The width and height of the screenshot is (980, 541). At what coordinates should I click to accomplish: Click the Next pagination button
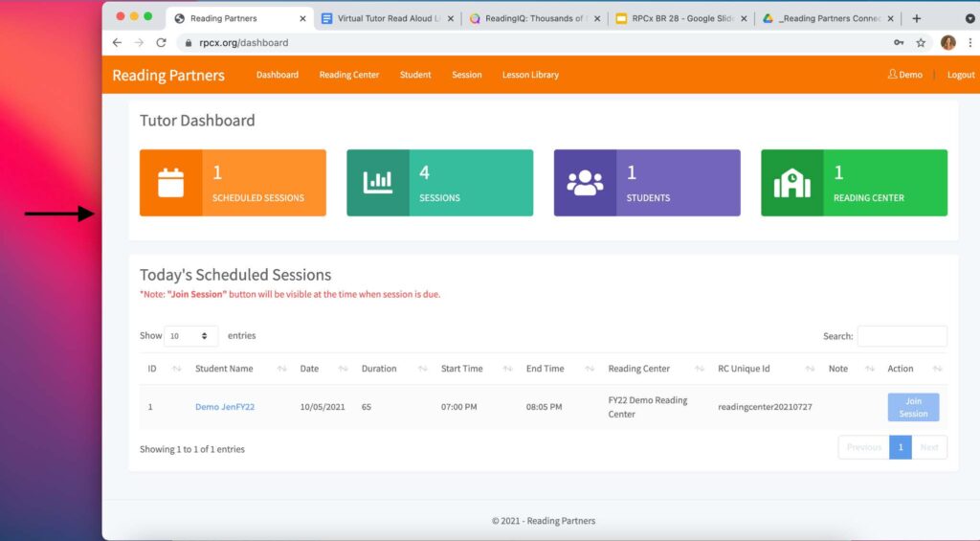click(929, 447)
